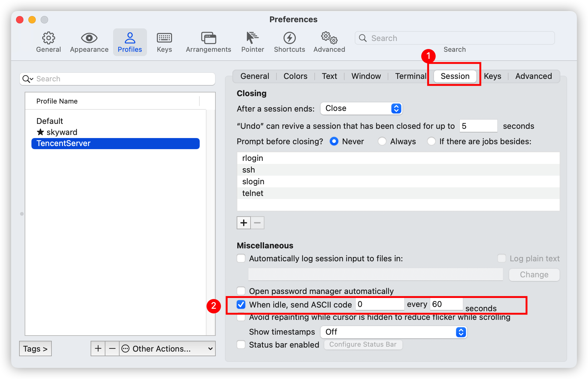Enable automatic session input logging

click(x=241, y=258)
